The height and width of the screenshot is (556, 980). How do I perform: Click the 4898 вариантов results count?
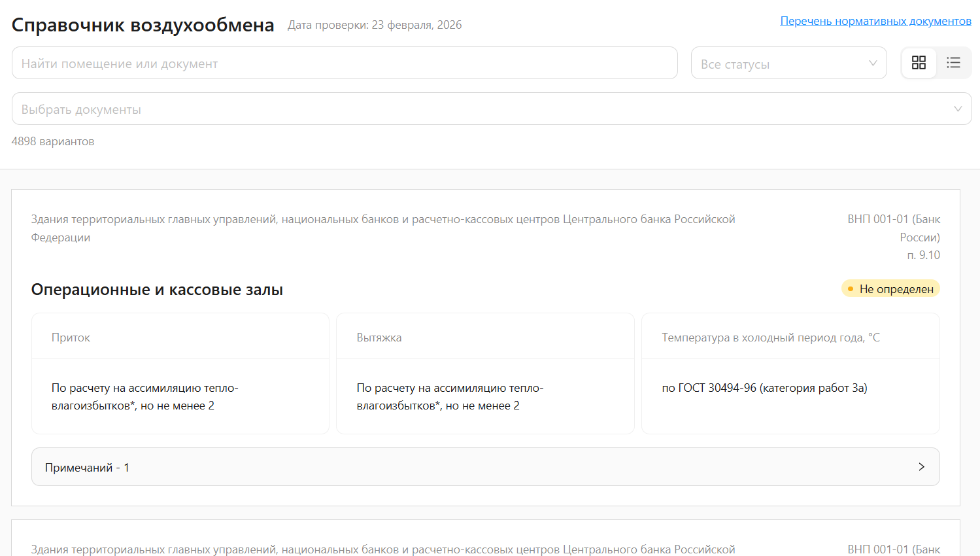[53, 141]
